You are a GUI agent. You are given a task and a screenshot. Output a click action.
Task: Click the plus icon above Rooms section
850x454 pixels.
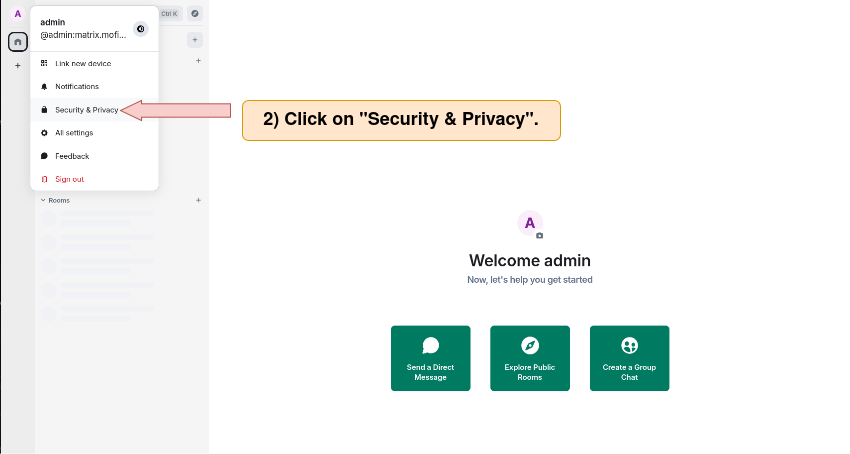pos(198,61)
